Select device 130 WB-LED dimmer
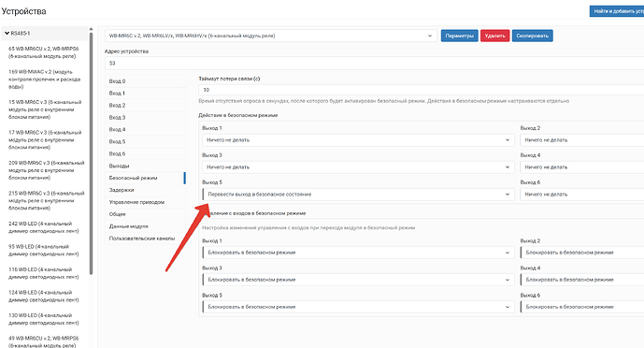The width and height of the screenshot is (644, 348). click(x=44, y=319)
